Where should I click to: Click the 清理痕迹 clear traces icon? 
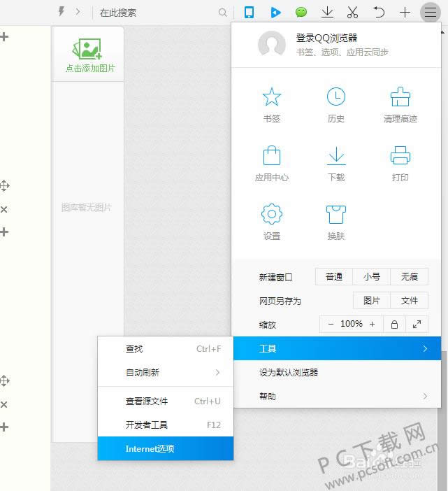[400, 97]
